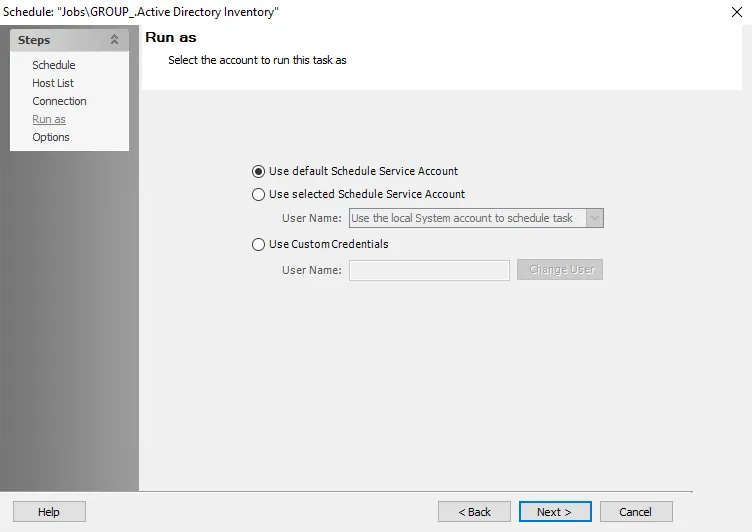The image size is (752, 532).
Task: Click the Next > button
Action: (555, 512)
